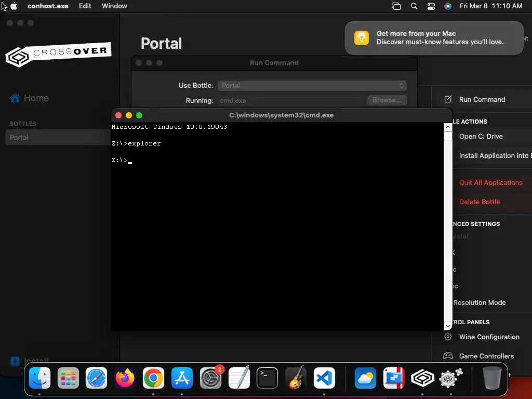Screen dimensions: 532x399
Task: Launch Firefox from the Dock
Action: tap(125, 378)
